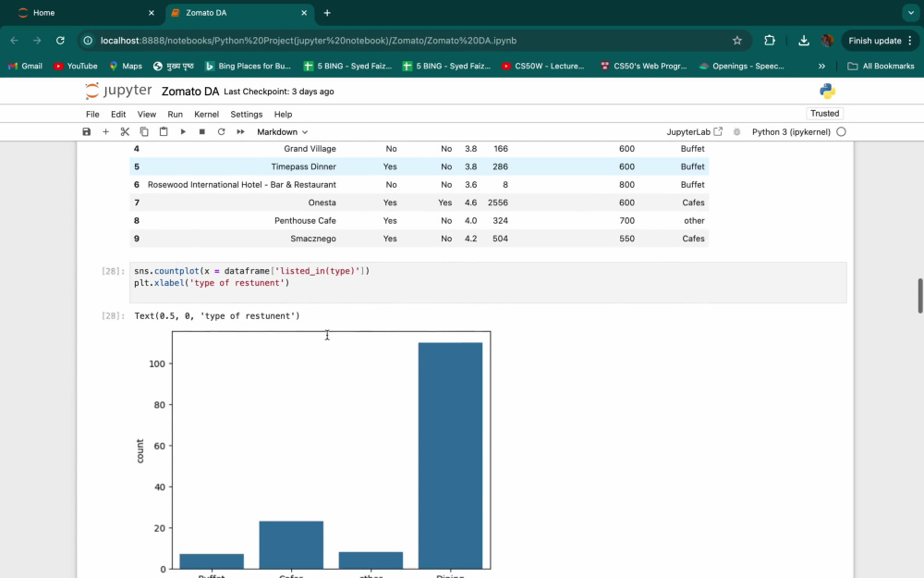Open the browser profile avatar

pos(827,40)
